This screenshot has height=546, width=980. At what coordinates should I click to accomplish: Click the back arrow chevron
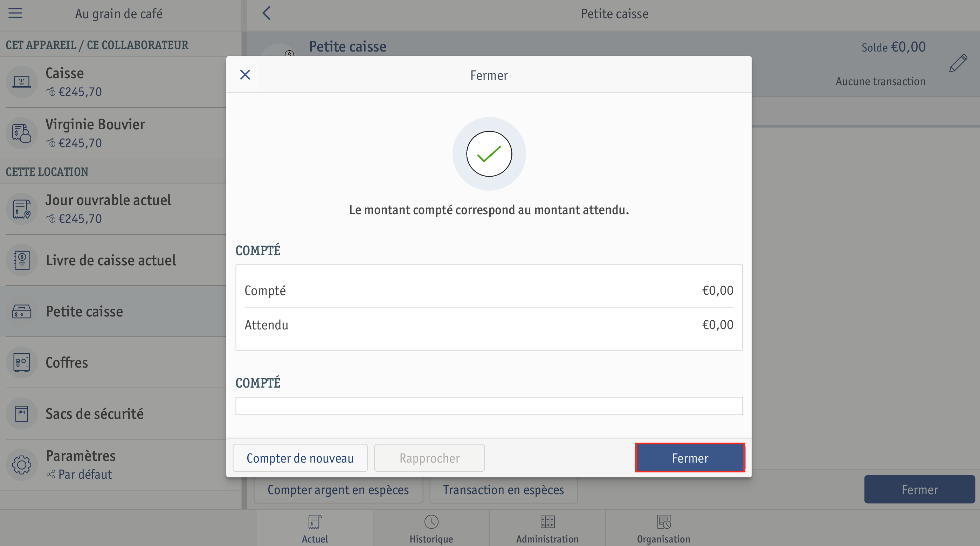point(266,13)
